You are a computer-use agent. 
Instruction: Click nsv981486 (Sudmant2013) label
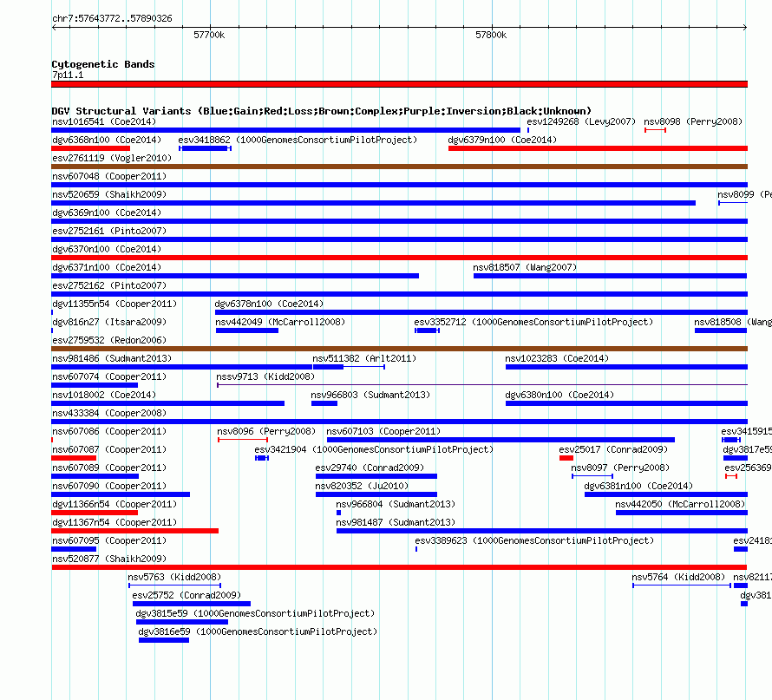click(112, 358)
